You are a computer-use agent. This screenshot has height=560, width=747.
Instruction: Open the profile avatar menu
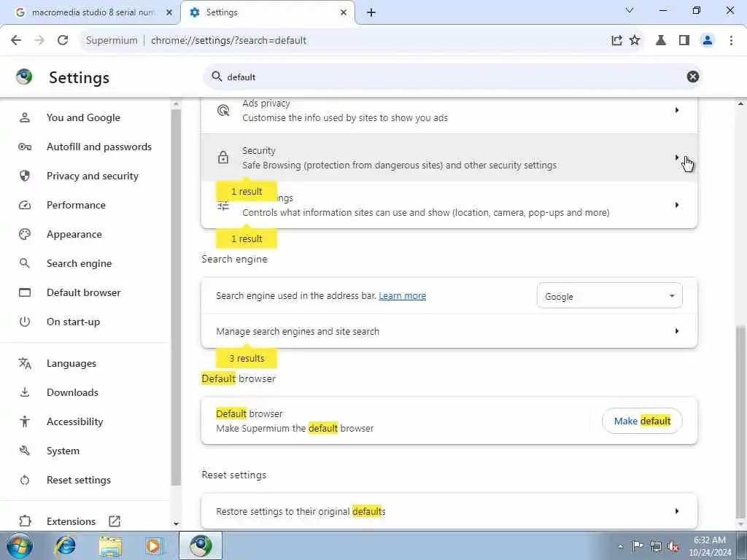(x=708, y=41)
